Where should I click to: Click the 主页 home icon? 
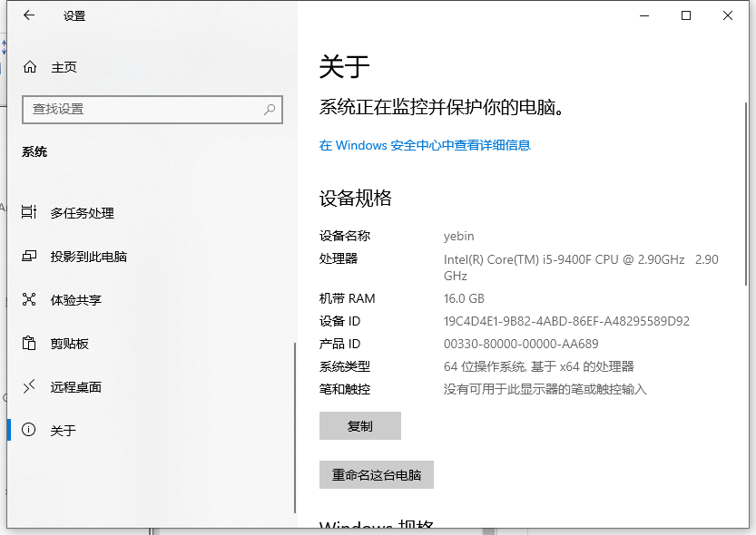click(28, 65)
